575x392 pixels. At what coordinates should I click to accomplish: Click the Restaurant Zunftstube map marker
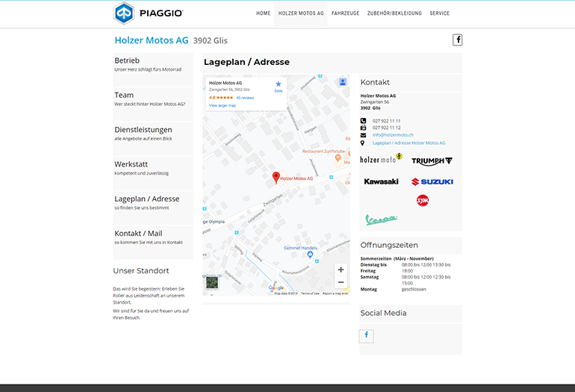click(338, 158)
